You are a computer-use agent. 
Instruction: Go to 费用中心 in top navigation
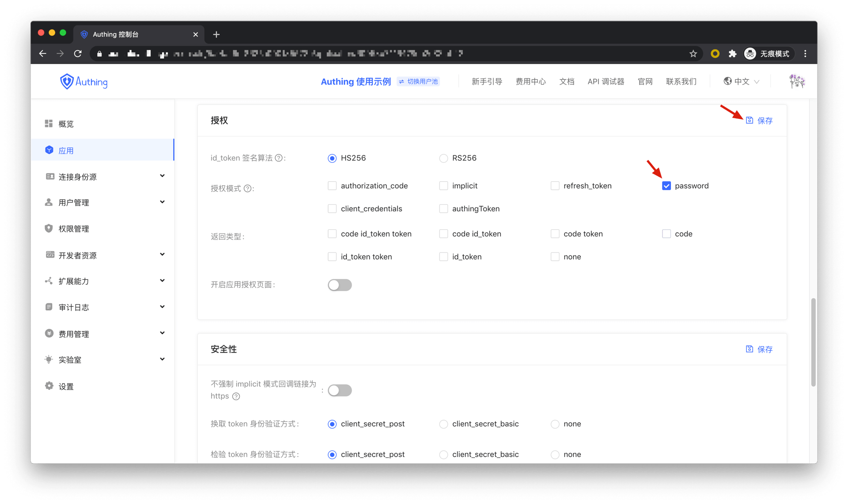tap(530, 82)
